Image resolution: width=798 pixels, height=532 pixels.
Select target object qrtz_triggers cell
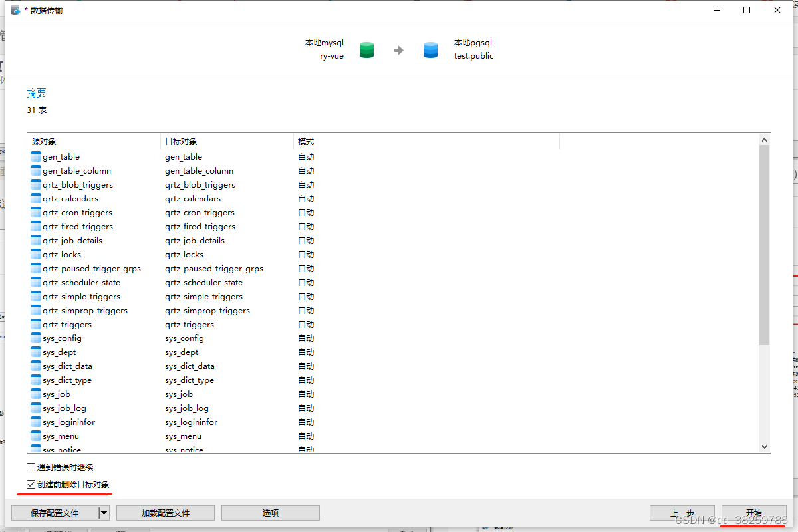point(190,325)
